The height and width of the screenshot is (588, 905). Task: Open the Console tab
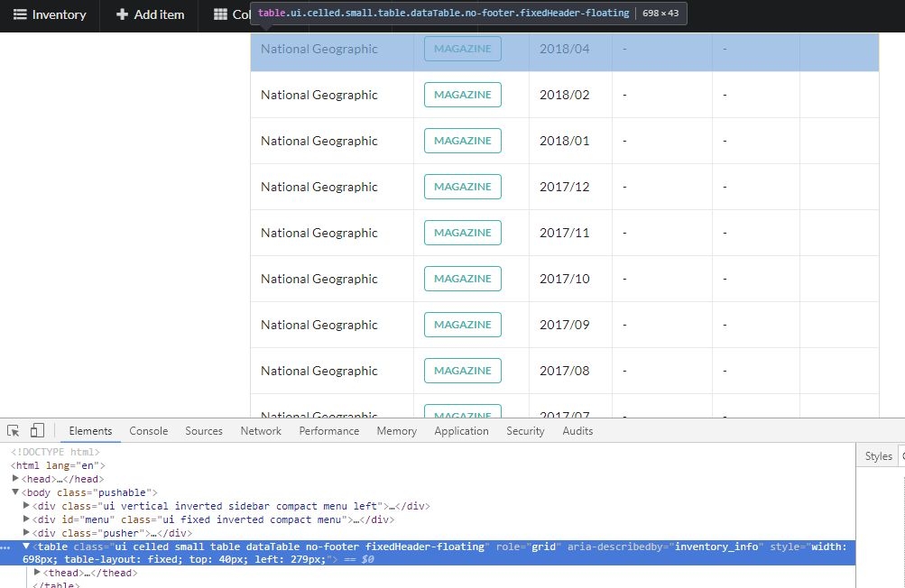pyautogui.click(x=148, y=431)
